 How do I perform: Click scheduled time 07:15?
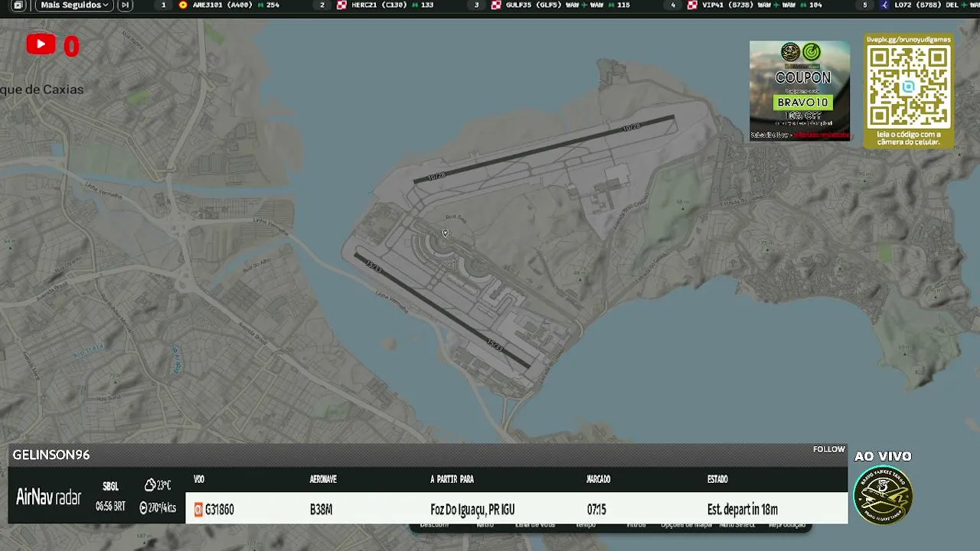tap(596, 509)
